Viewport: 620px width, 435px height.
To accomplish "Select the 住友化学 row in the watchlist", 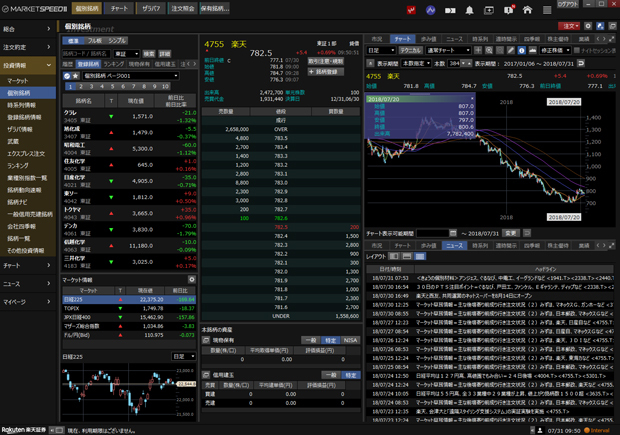I will [129, 165].
